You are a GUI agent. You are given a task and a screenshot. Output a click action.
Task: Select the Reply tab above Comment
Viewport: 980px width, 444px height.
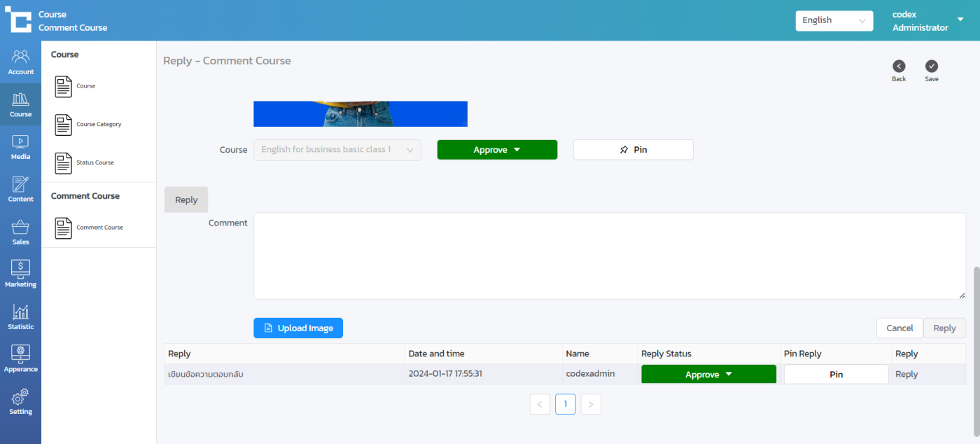tap(186, 200)
